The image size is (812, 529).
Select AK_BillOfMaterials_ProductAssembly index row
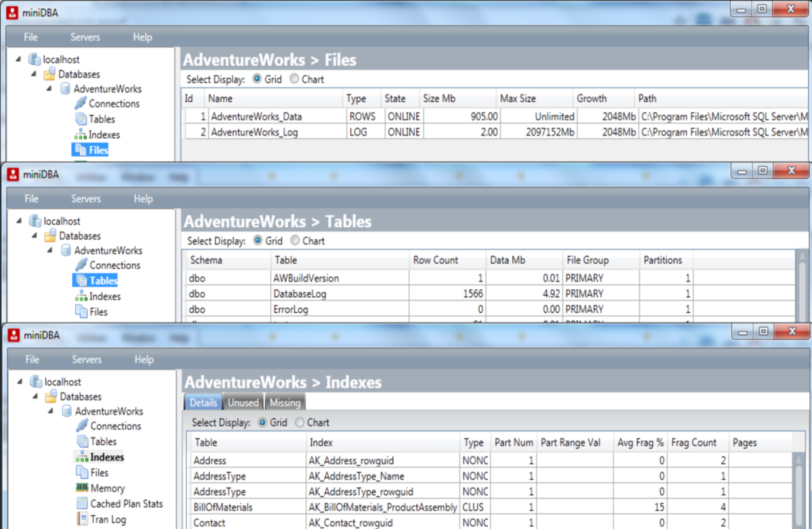click(x=490, y=507)
